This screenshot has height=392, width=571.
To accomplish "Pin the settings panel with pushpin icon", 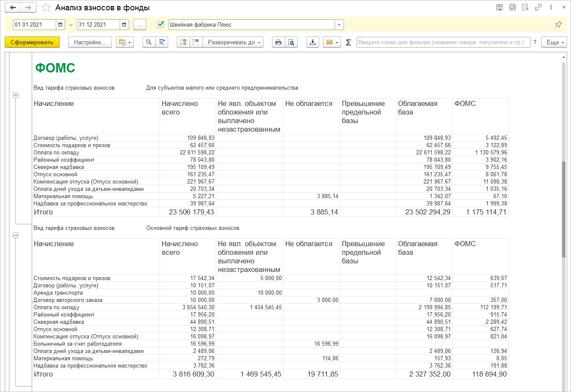I will (558, 25).
